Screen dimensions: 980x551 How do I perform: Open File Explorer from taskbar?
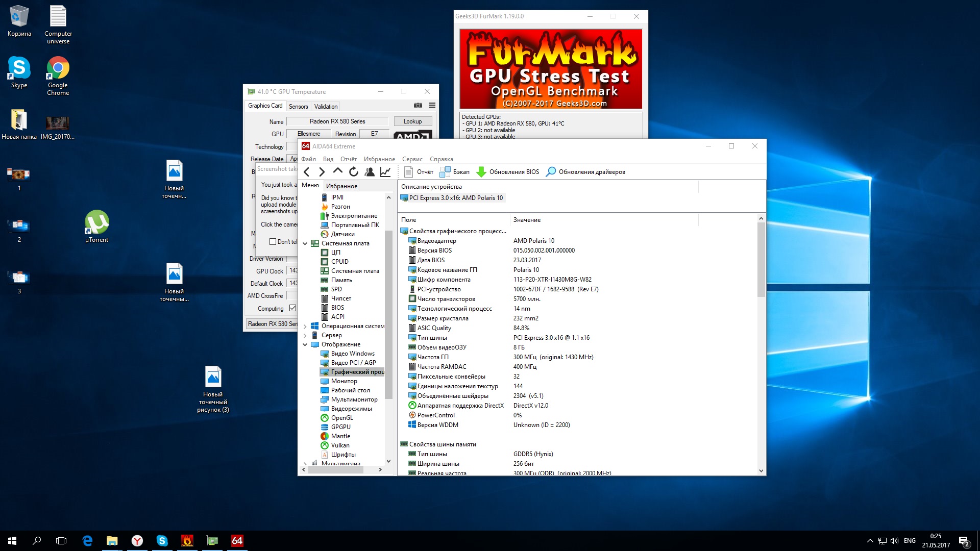(112, 541)
